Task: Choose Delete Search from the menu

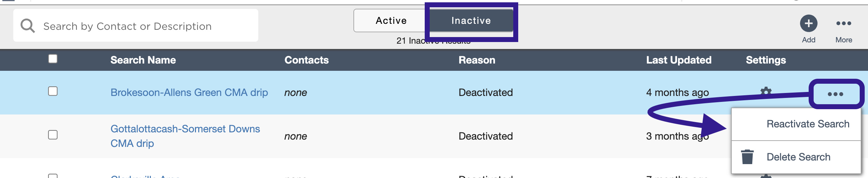Action: [x=798, y=157]
